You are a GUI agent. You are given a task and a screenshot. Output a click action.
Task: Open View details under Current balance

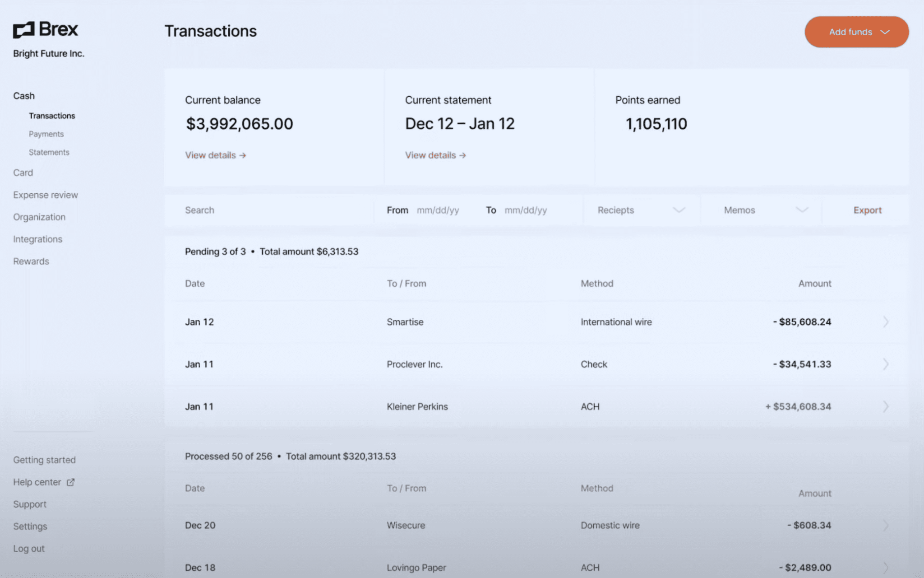pos(210,155)
